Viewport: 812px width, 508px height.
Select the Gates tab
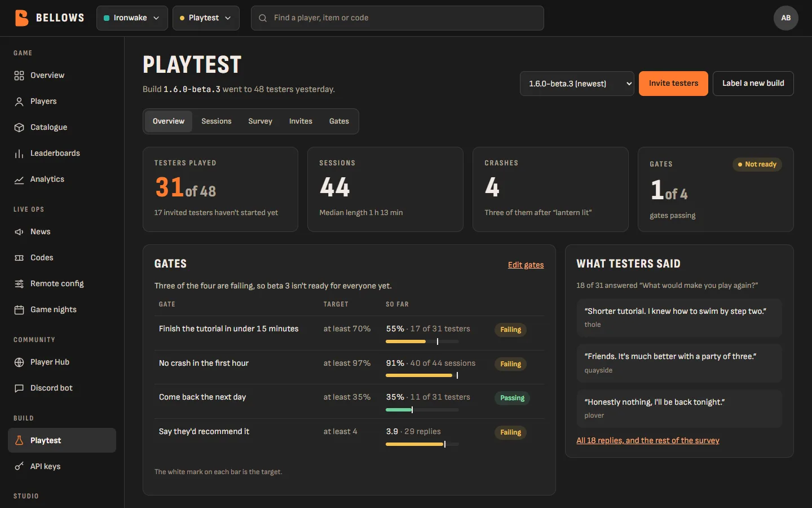pyautogui.click(x=339, y=121)
